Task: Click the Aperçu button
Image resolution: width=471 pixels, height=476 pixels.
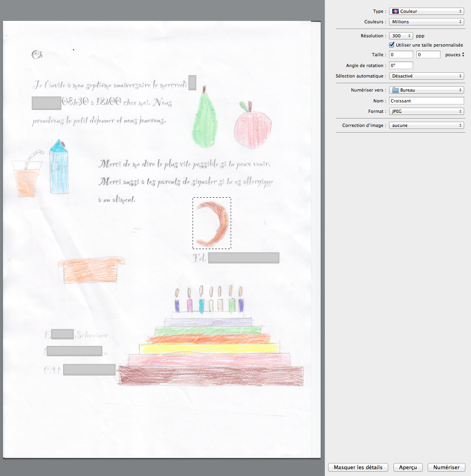Action: point(408,467)
